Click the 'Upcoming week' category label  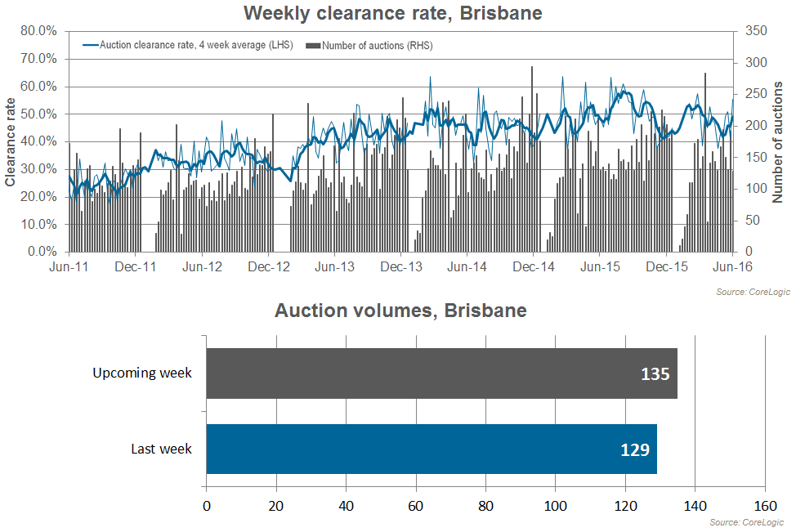(x=142, y=373)
